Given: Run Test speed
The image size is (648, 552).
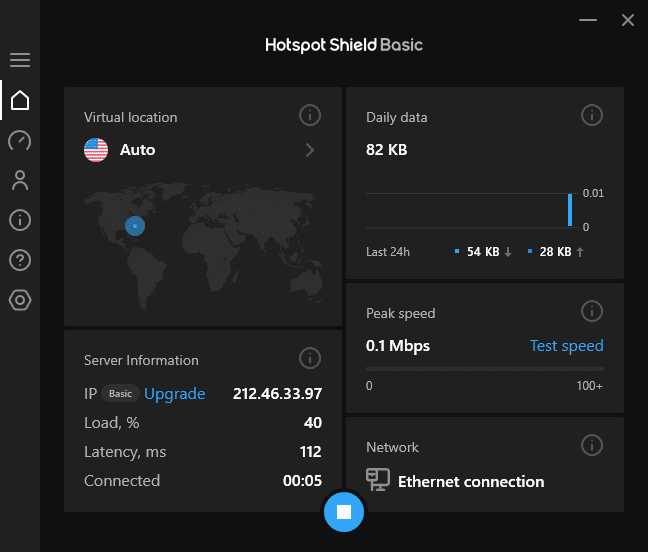Looking at the screenshot, I should (x=566, y=346).
